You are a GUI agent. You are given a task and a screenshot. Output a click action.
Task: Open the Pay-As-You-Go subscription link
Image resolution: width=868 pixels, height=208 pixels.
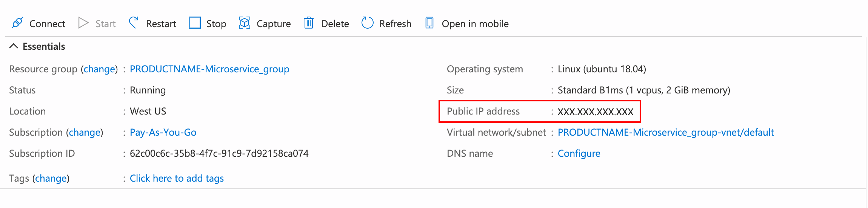tap(163, 132)
